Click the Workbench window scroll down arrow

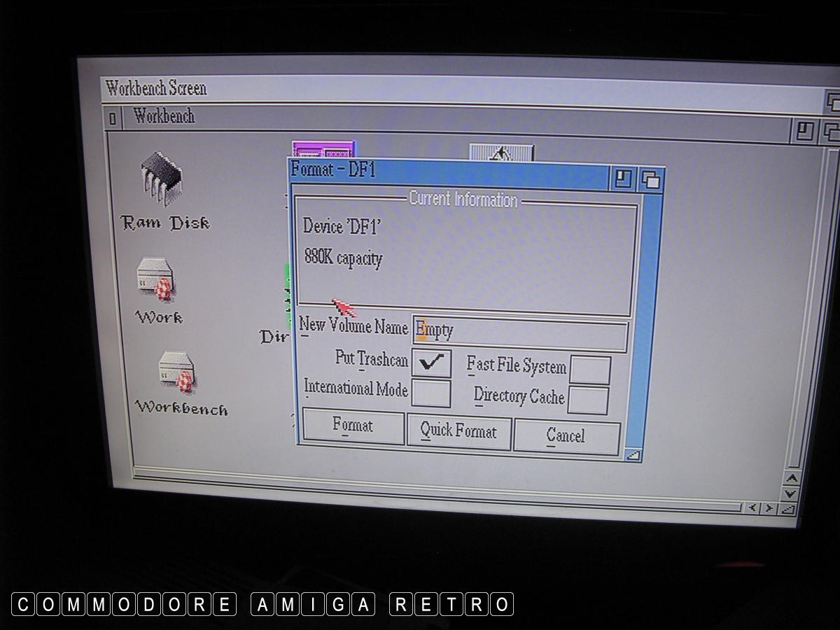pyautogui.click(x=792, y=493)
